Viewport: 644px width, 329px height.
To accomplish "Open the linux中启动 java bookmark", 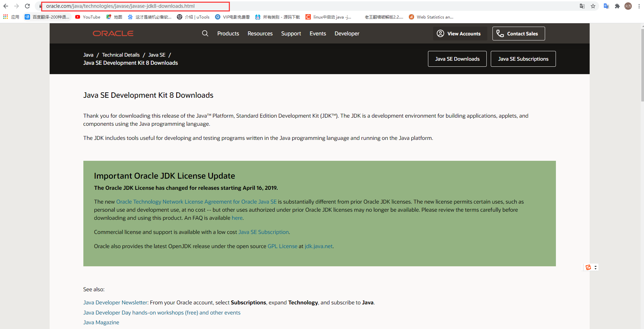I will coord(328,17).
